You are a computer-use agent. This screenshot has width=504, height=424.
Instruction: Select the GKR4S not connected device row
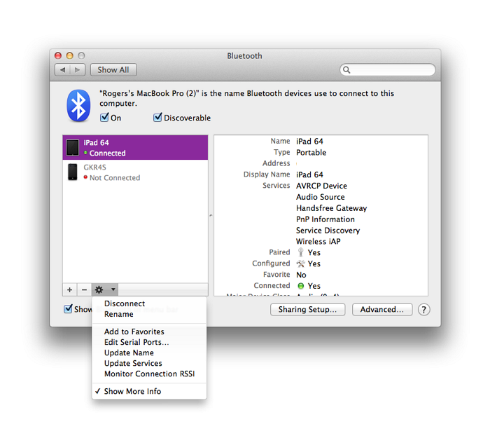(135, 172)
